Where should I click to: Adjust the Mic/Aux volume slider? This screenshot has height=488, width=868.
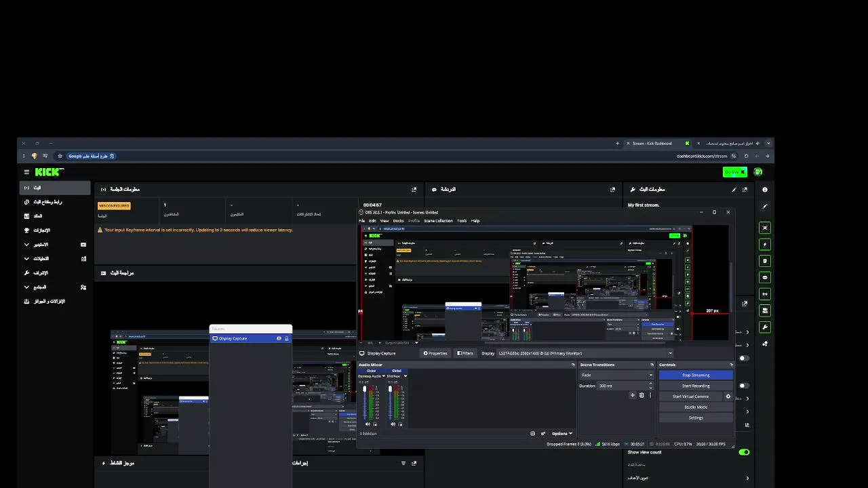[x=391, y=403]
